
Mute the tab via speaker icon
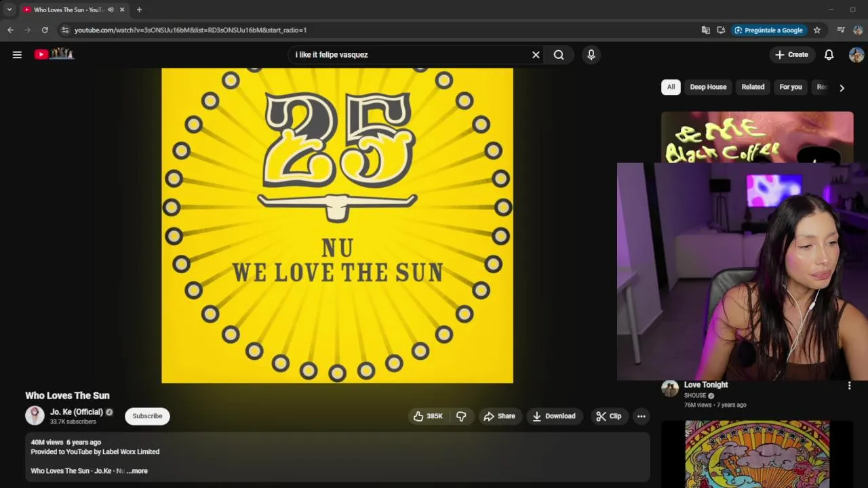tap(111, 9)
